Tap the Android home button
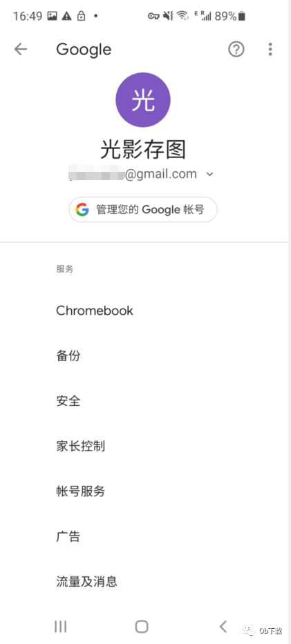This screenshot has width=291, height=644. (x=142, y=627)
